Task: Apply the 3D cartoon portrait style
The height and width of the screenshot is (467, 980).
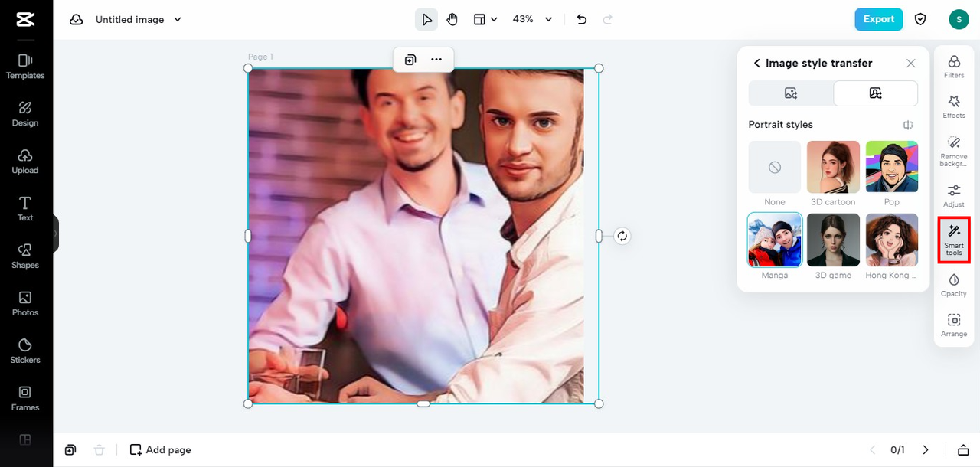Action: 834,167
